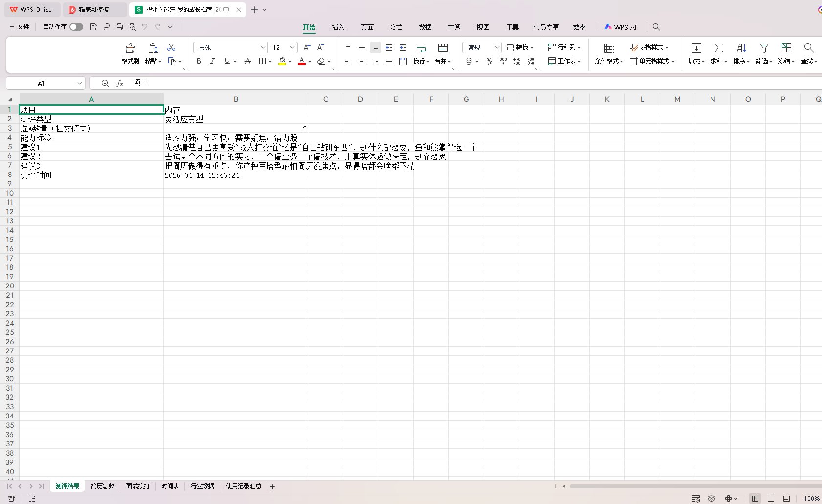Expand the Name Box dropdown arrow next to A1
The height and width of the screenshot is (504, 822).
click(79, 83)
